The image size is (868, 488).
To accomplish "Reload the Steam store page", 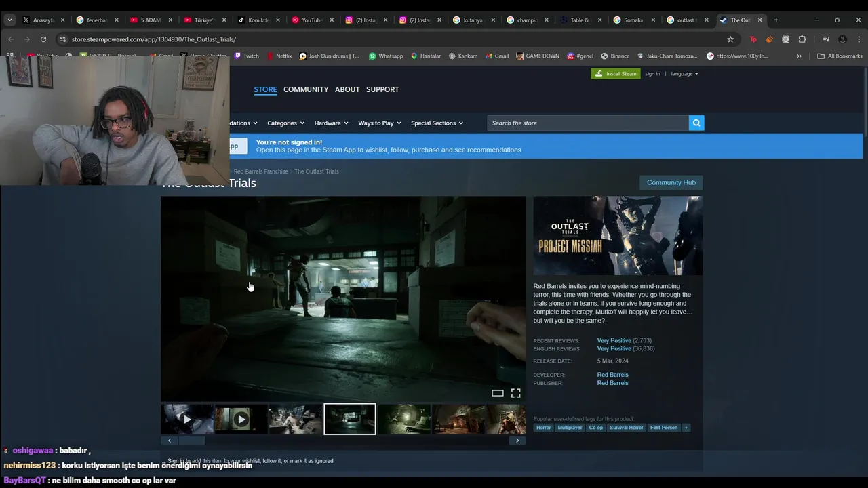I will (x=43, y=39).
